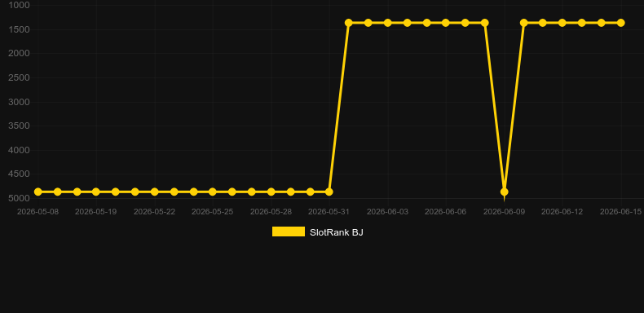Select the upper data point above 2026-06-03
The width and height of the screenshot is (644, 313).
(x=388, y=23)
